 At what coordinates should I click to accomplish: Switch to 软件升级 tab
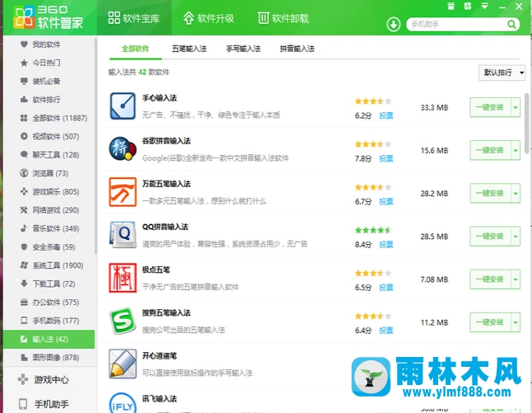coord(208,17)
